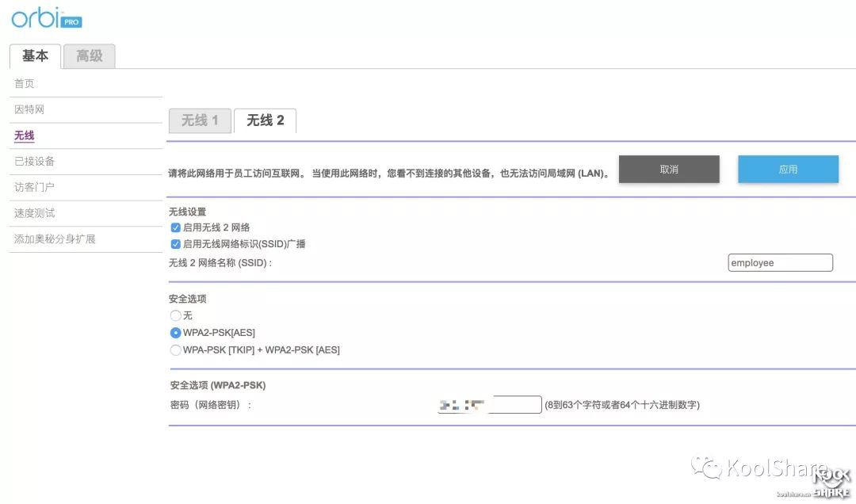Open 因特网 settings in sidebar
Screen dimensions: 856x504
coord(29,109)
